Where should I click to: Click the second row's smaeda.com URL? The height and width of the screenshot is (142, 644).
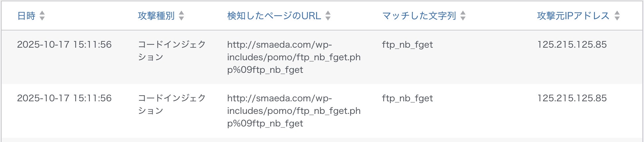(x=293, y=111)
